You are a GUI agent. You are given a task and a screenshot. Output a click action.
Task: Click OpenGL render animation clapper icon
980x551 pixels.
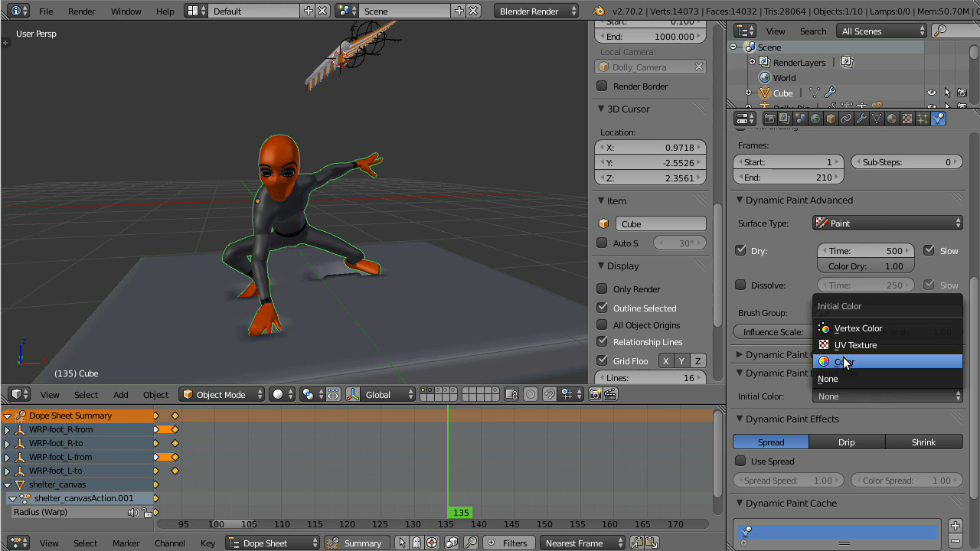pos(610,394)
